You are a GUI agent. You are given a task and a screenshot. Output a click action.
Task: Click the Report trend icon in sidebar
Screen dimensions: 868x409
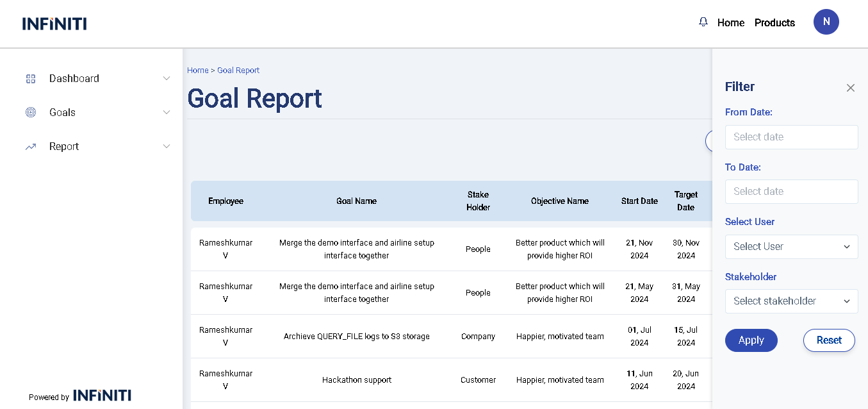tap(31, 147)
